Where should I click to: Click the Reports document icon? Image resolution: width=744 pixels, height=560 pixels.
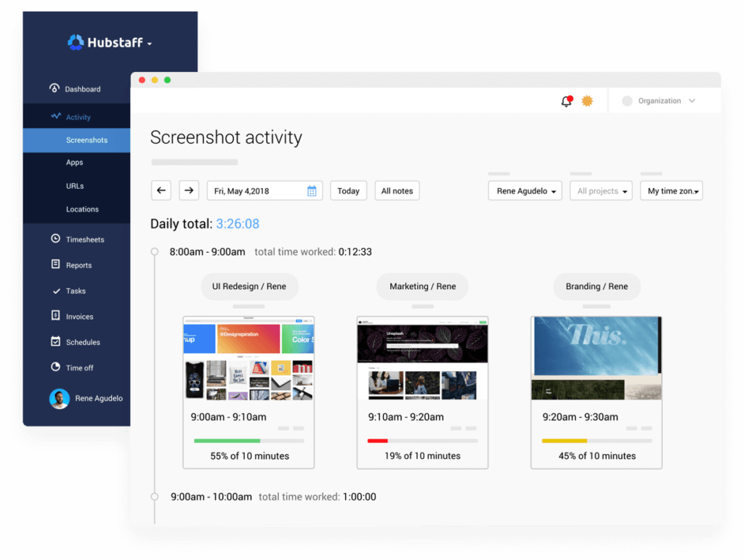click(55, 264)
